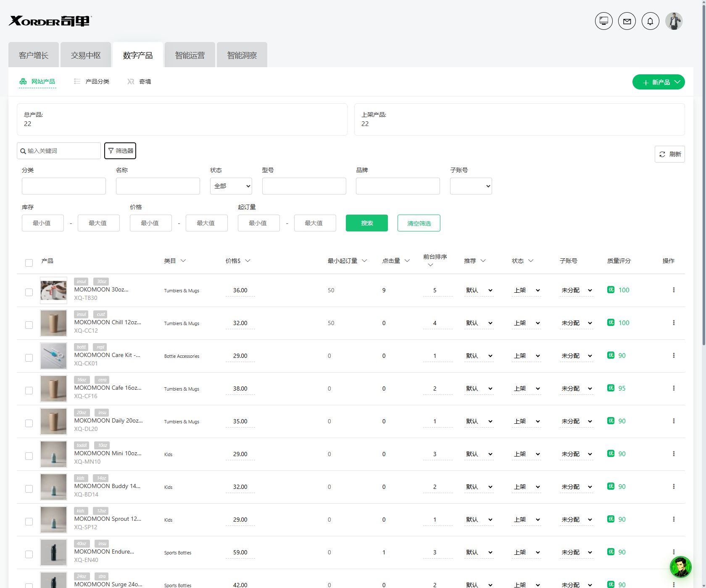Open actions menu for MOKOMOON Care Kit row
The image size is (706, 588).
[674, 355]
